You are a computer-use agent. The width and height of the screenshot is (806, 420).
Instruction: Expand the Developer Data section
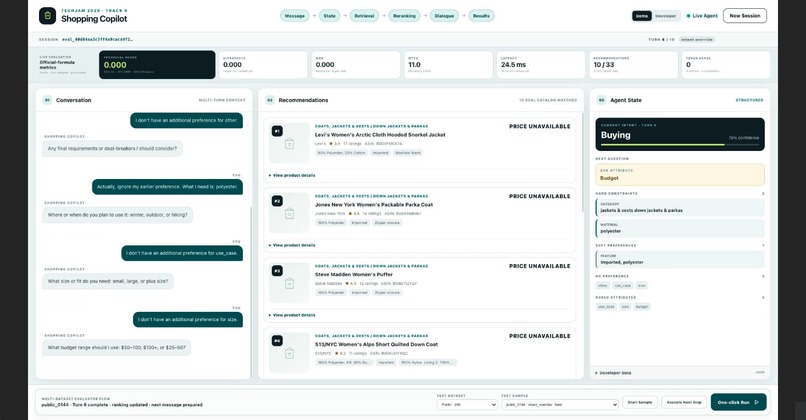[613, 373]
